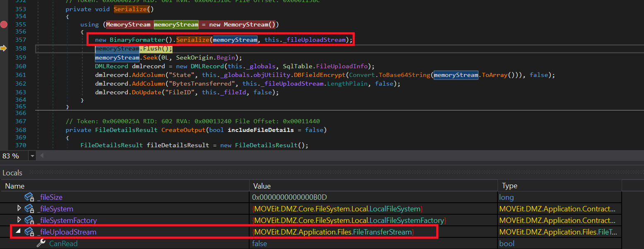The height and width of the screenshot is (249, 644).
Task: Click ToBase64String on line 361
Action: click(x=405, y=75)
